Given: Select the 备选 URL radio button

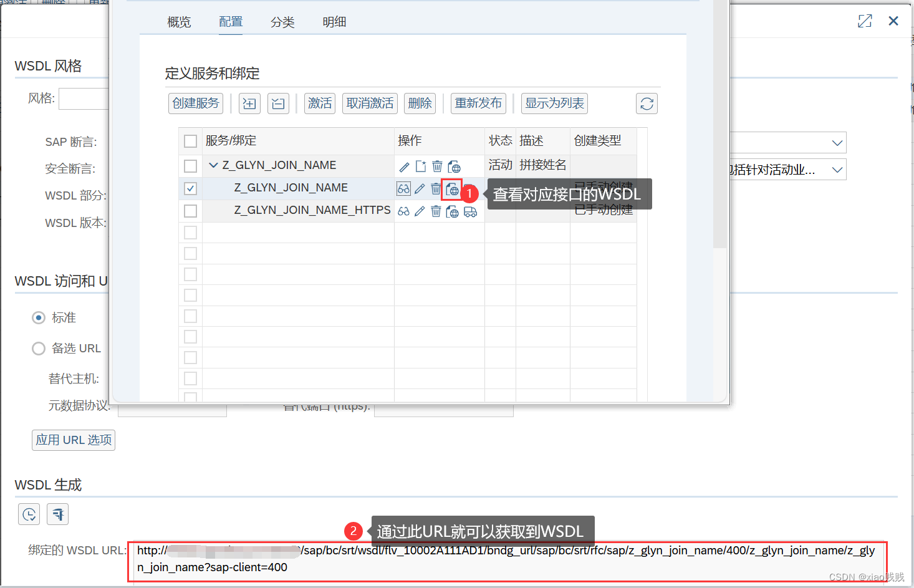Looking at the screenshot, I should pyautogui.click(x=39, y=349).
